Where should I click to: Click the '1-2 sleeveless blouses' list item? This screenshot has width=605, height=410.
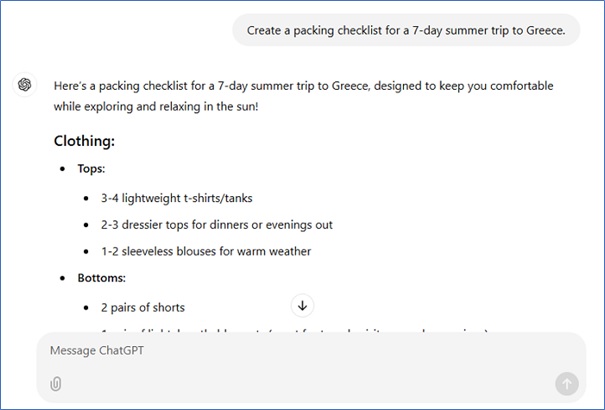206,251
